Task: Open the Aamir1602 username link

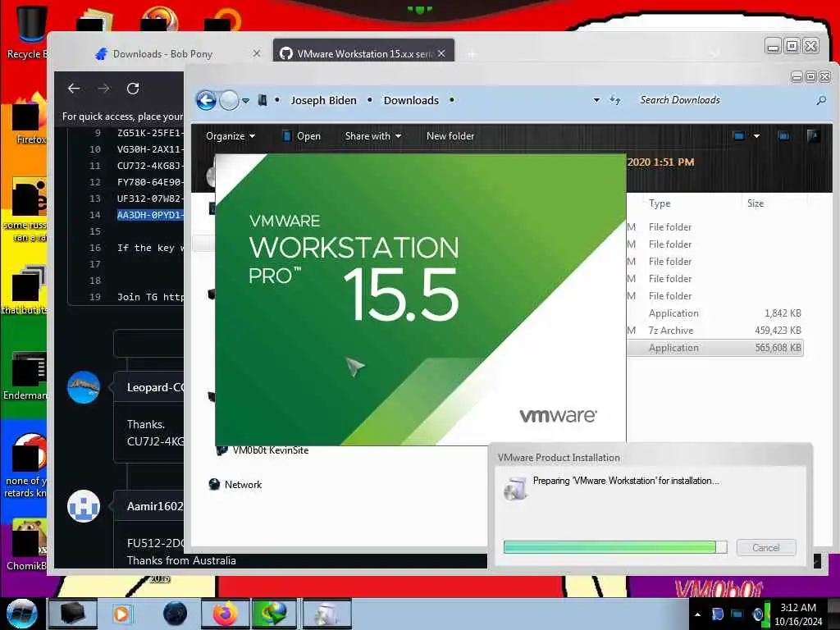Action: click(155, 506)
